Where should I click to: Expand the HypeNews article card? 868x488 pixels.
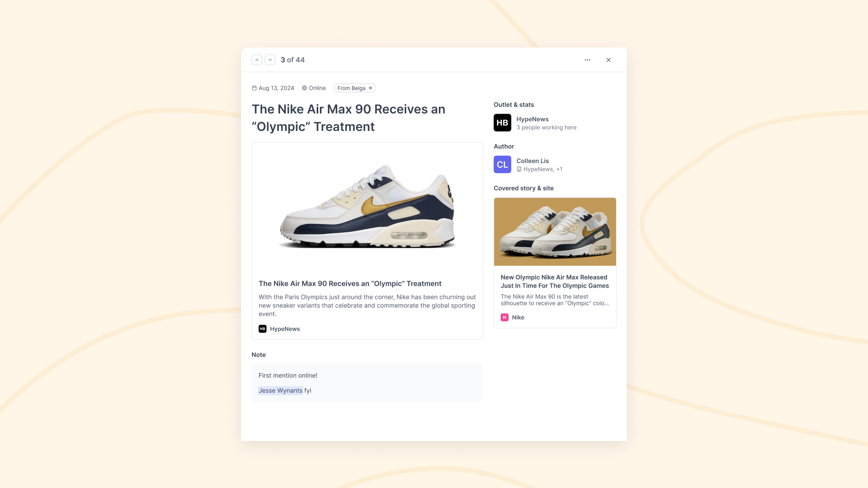367,241
